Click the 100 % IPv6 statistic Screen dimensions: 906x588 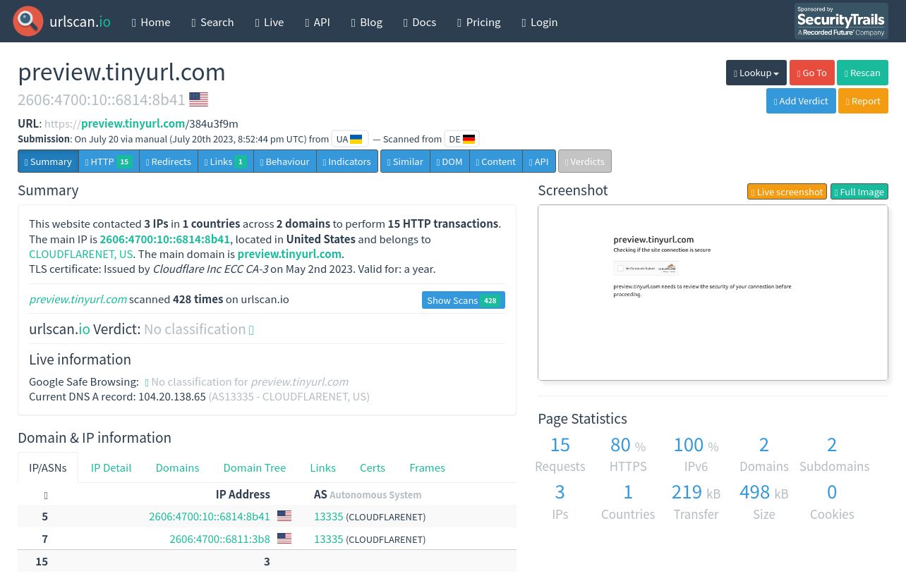click(x=696, y=455)
